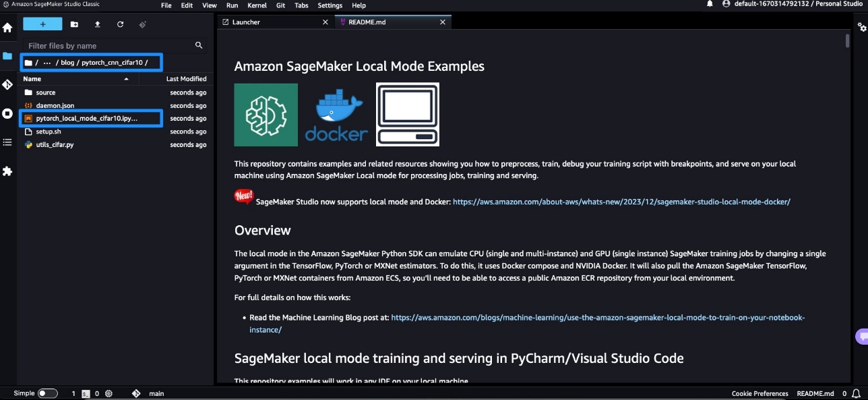
Task: Select the setup.sh file
Action: pos(115,132)
